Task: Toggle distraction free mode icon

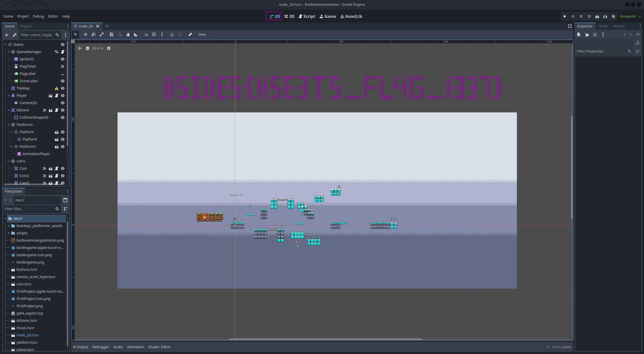Action: (570, 26)
